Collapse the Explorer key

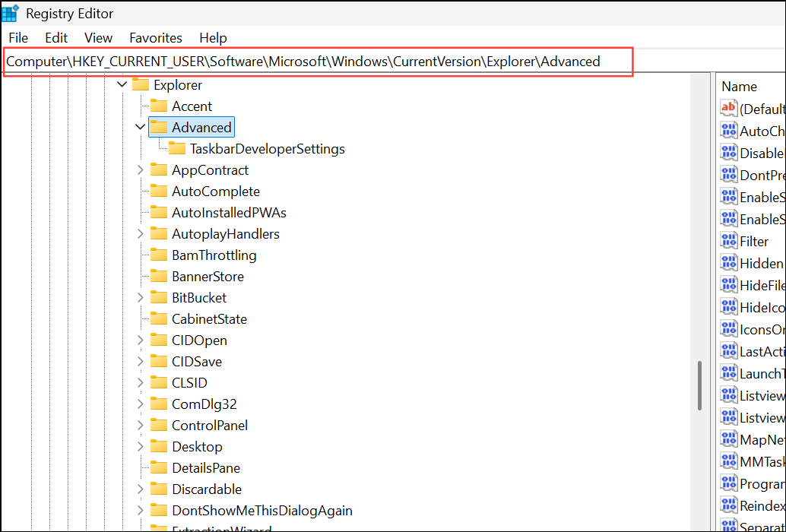coord(122,84)
